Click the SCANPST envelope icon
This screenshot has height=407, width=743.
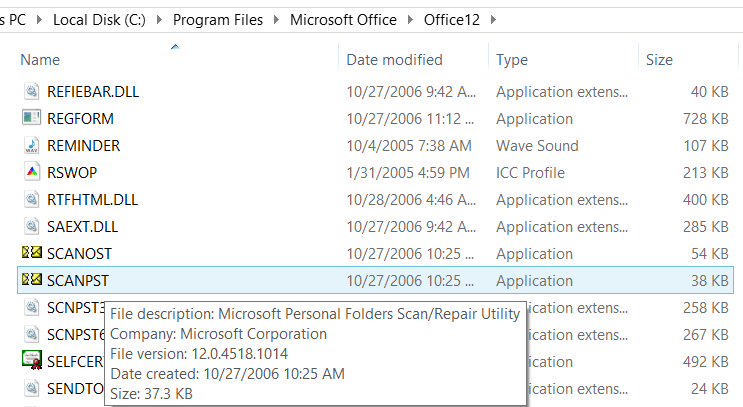[32, 280]
